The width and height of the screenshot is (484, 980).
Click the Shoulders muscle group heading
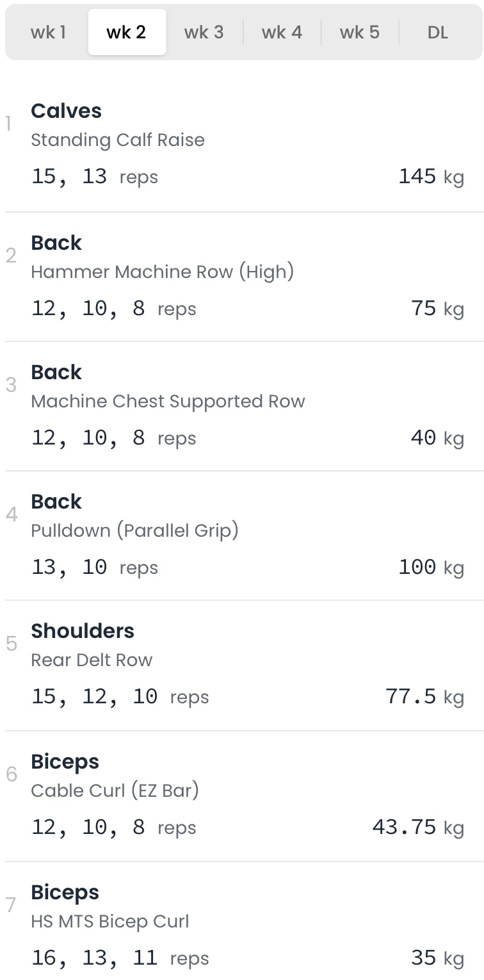[x=83, y=631]
